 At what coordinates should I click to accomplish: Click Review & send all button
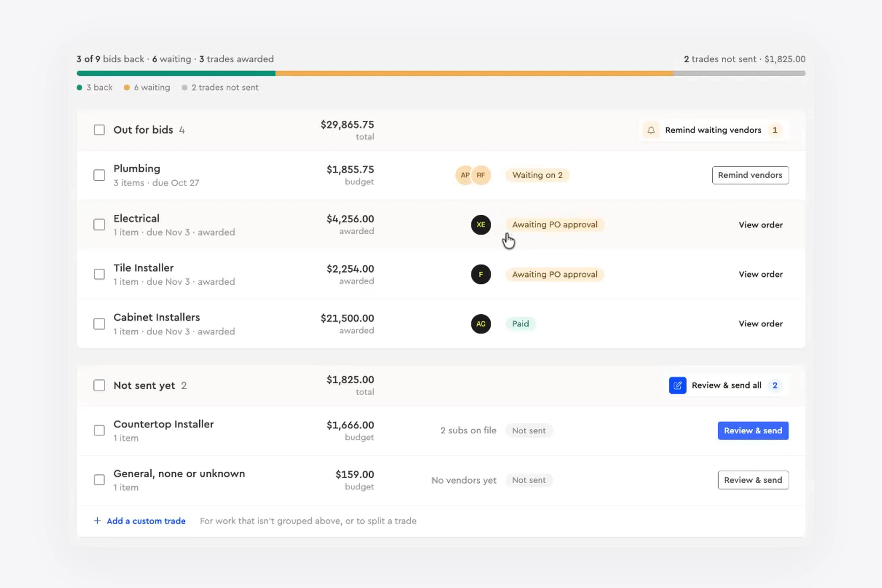coord(727,386)
